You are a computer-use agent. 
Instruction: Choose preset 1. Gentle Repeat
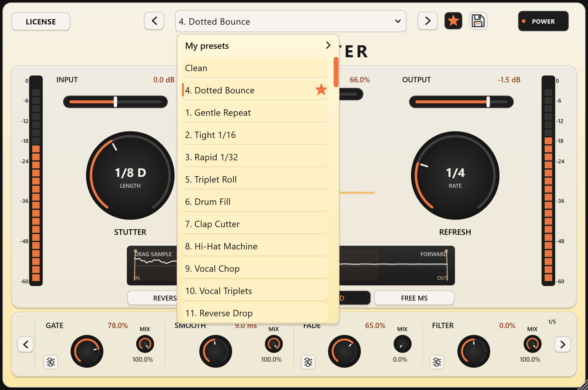click(x=255, y=112)
